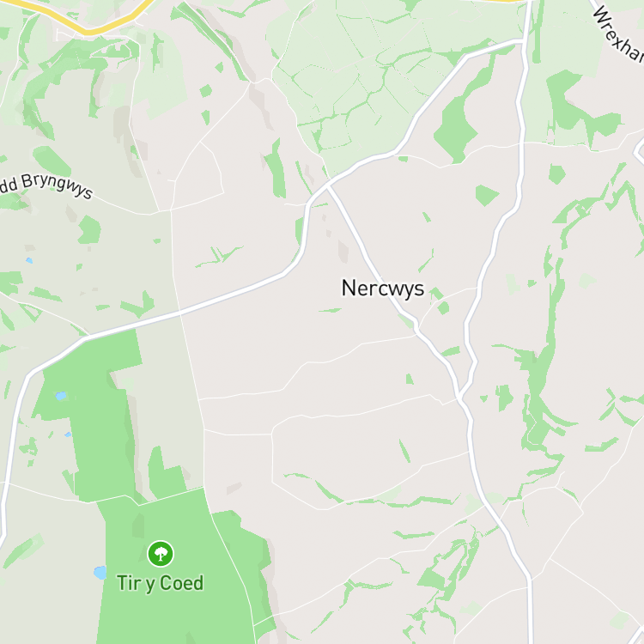644x644 pixels.
Task: Select the small blue pond inside upper woodland
Action: point(61,396)
